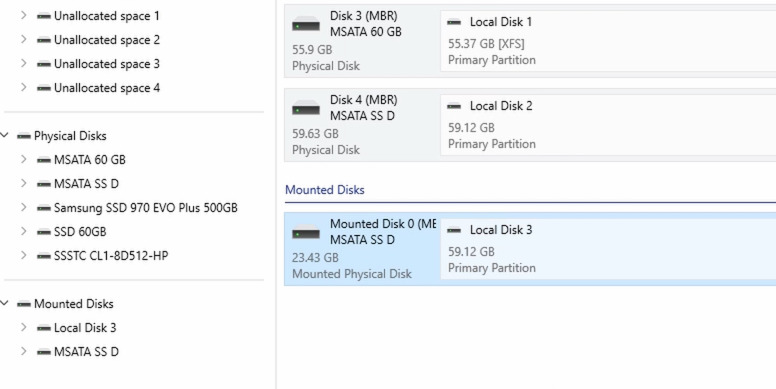Screen dimensions: 776x389
Task: Expand Samsung SSD 970 EVO Plus node
Action: coord(23,207)
